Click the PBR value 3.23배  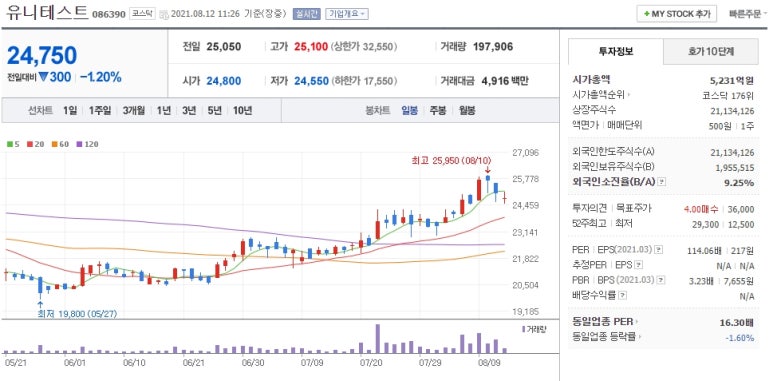click(701, 280)
